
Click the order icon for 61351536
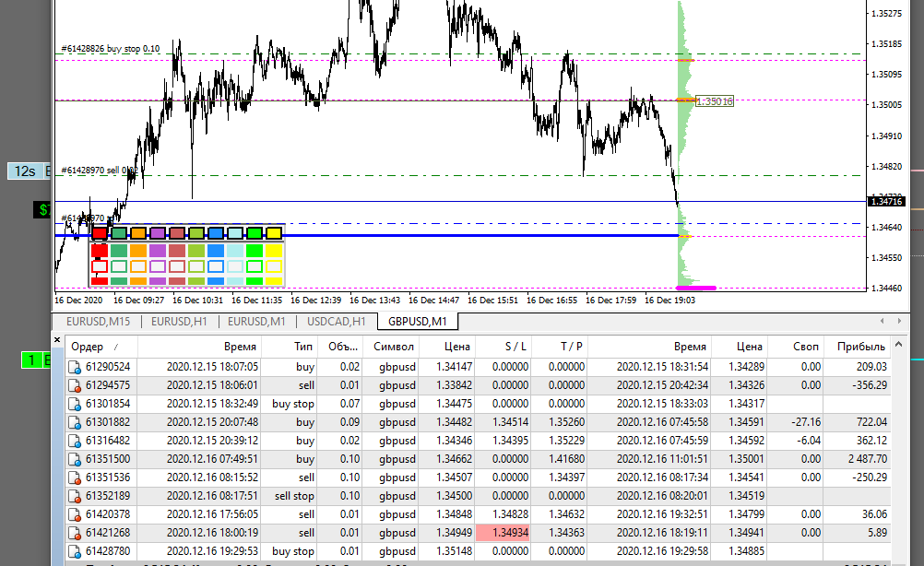pos(75,478)
